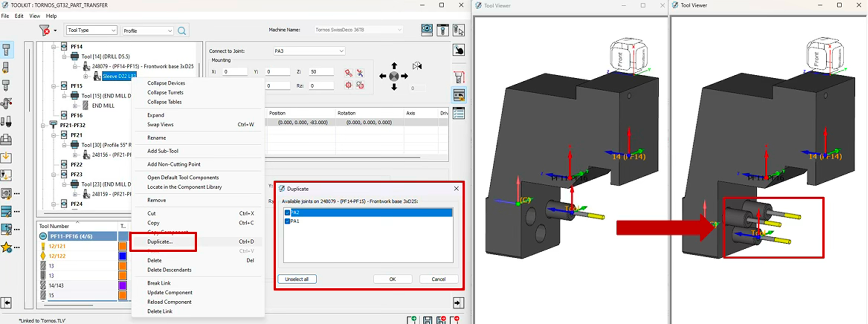Viewport: 868px width, 324px height.
Task: Click the red target mounting icon in lower row
Action: pos(348,85)
